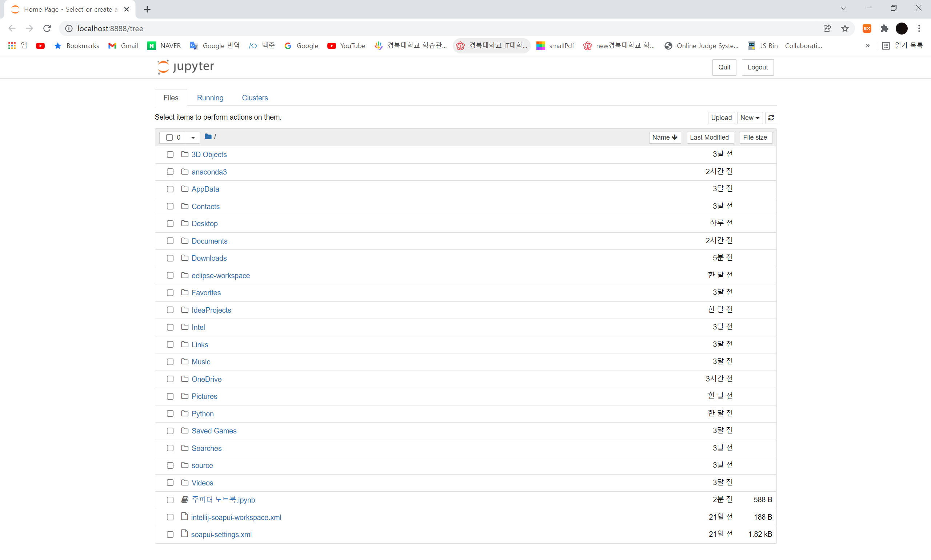Show hidden bookmarks with chevron

(x=868, y=46)
